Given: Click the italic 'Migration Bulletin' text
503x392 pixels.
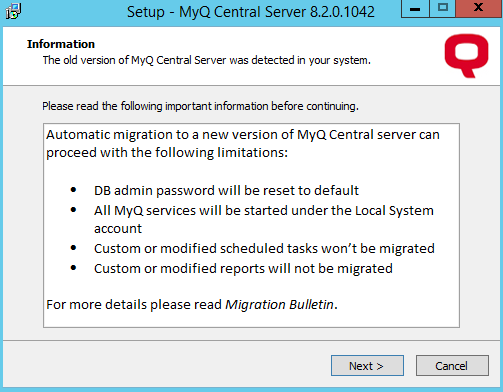Looking at the screenshot, I should (279, 305).
